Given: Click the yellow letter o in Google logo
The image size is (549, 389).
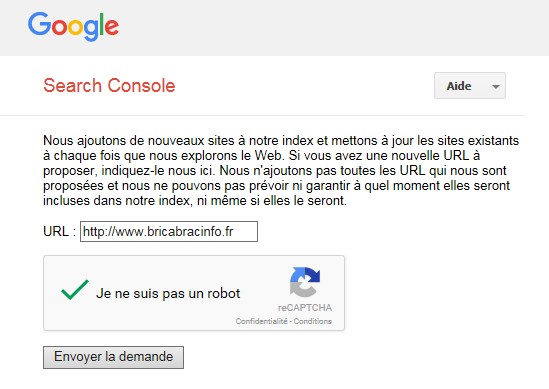Looking at the screenshot, I should tap(75, 27).
